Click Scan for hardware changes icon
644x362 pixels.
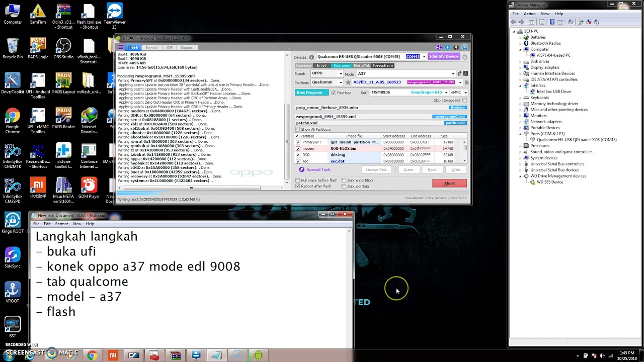tap(571, 22)
